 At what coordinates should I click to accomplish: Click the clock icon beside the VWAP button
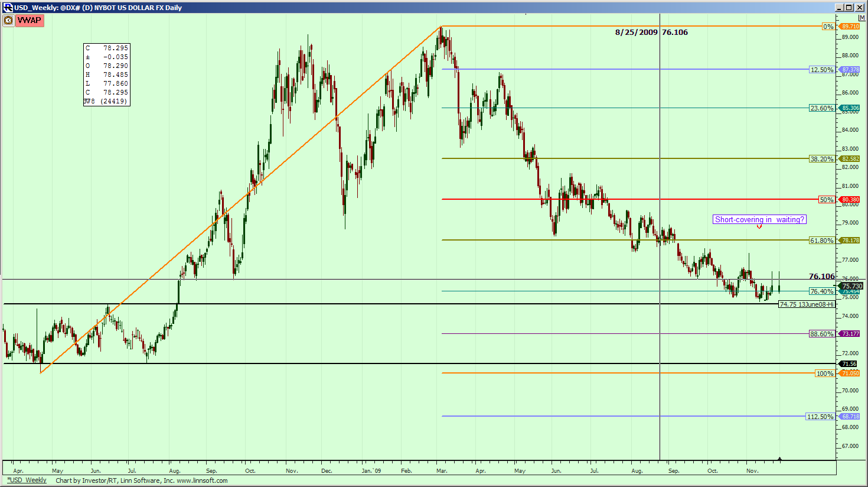pos(8,21)
